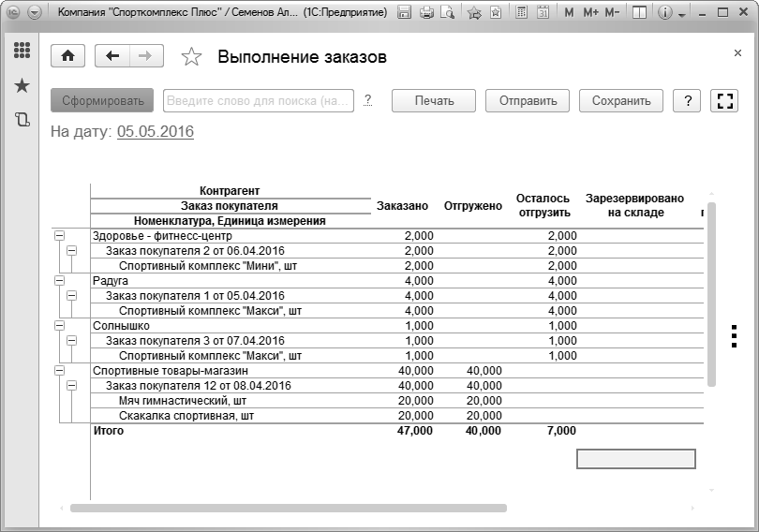The height and width of the screenshot is (532, 759).
Task: Select Спортивный комплекс "Мини", шт cell
Action: [x=208, y=265]
